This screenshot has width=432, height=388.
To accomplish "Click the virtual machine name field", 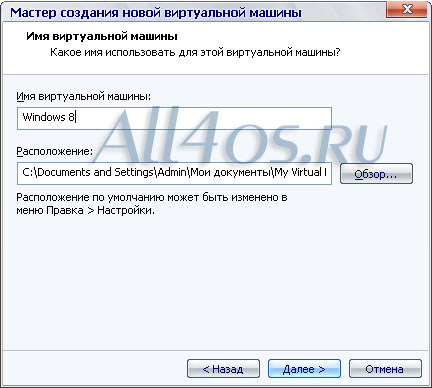I will (174, 118).
